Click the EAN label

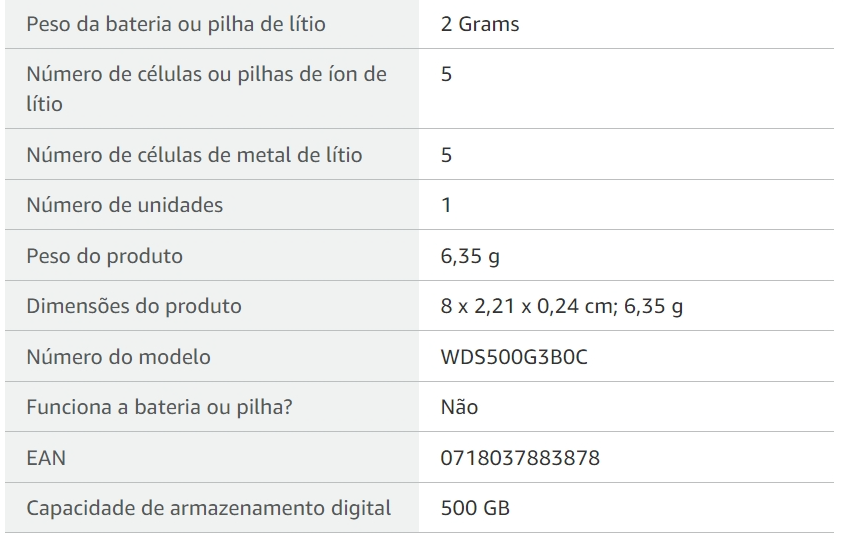click(46, 458)
